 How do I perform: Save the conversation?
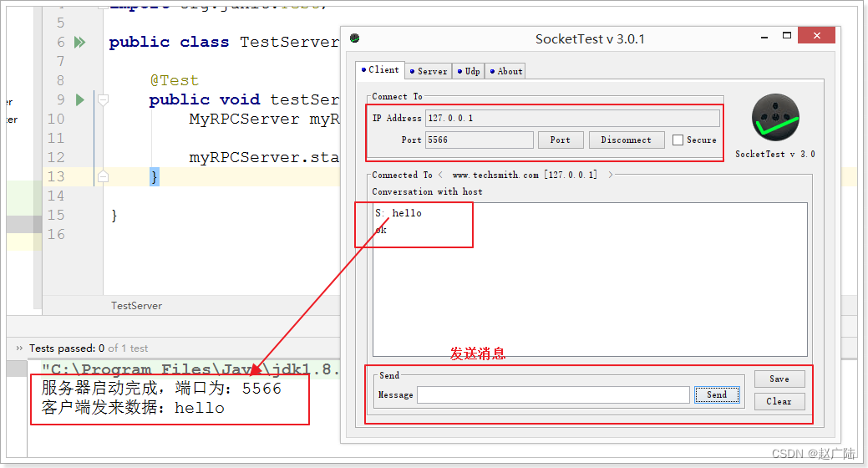click(x=779, y=379)
